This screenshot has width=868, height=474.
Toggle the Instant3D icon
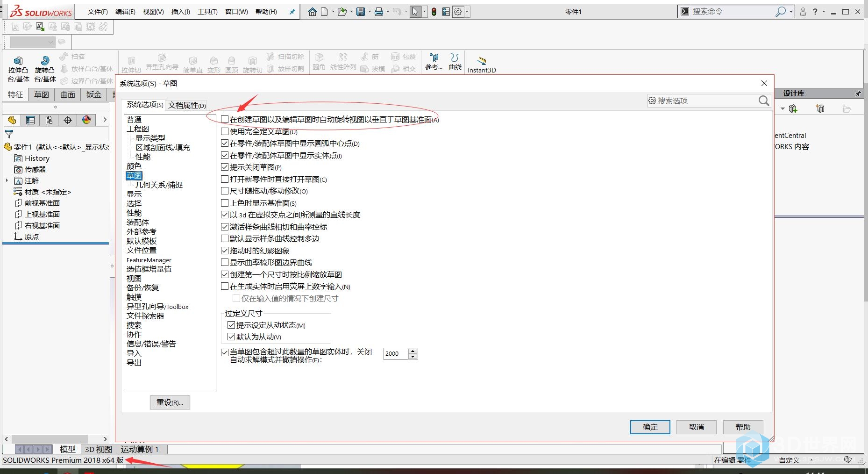click(482, 61)
